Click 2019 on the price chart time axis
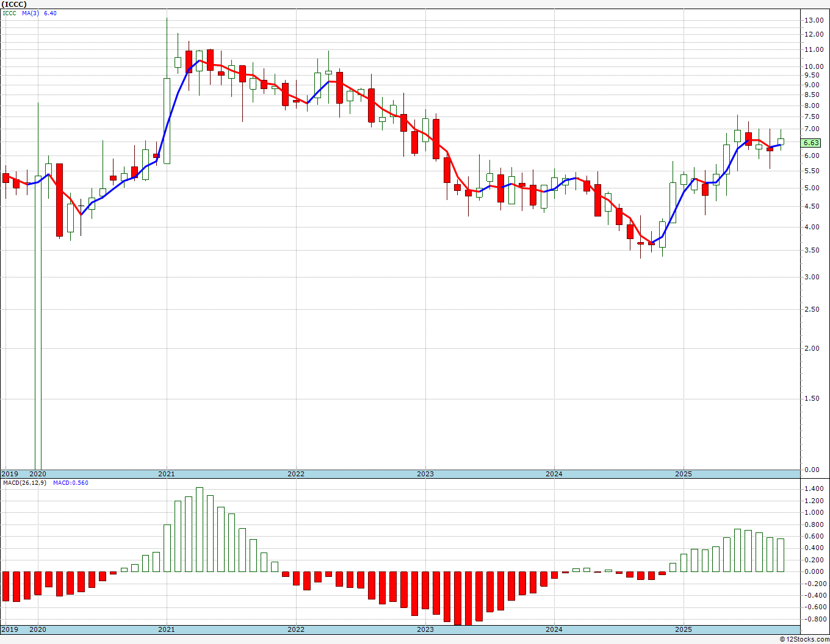 tap(9, 474)
